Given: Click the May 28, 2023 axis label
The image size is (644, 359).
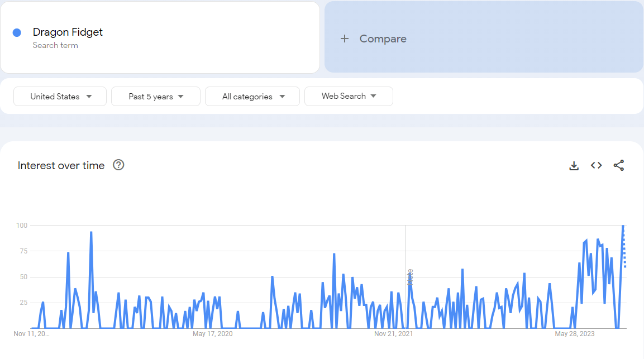Looking at the screenshot, I should click(575, 334).
